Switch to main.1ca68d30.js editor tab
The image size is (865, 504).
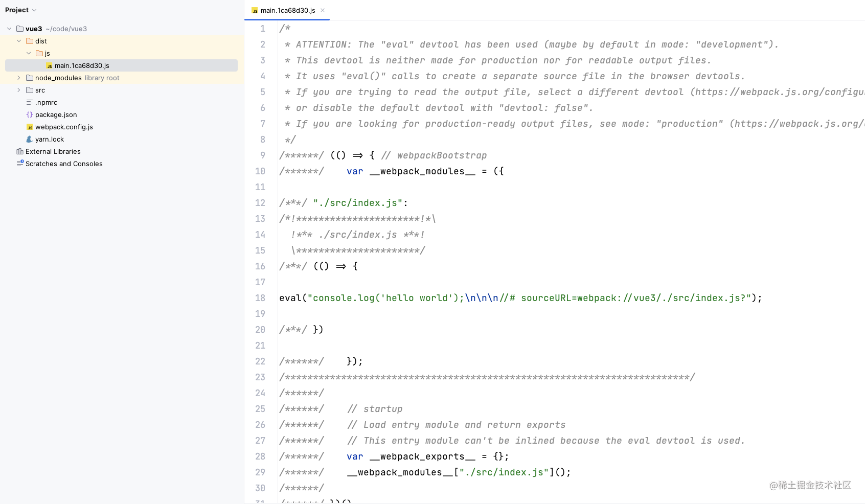[x=287, y=10]
